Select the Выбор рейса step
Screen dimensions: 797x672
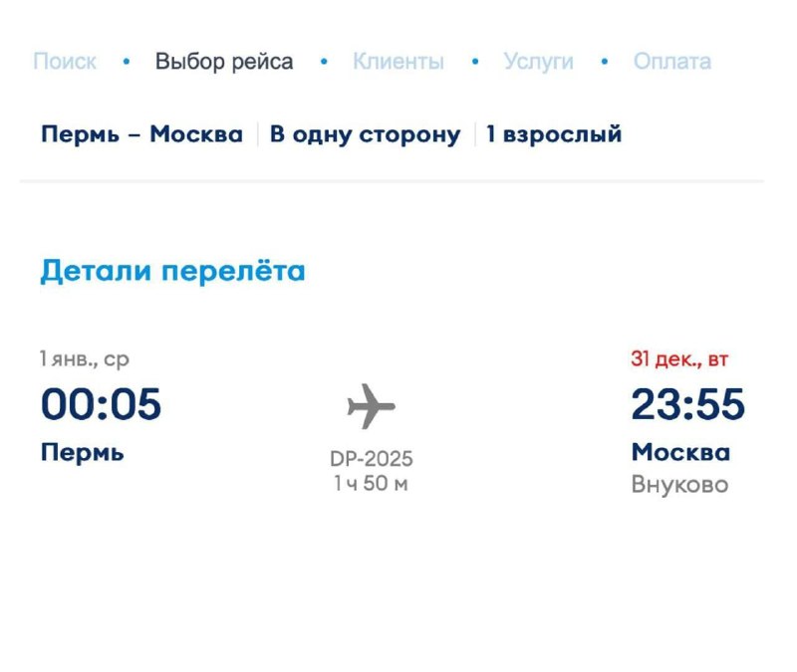224,62
